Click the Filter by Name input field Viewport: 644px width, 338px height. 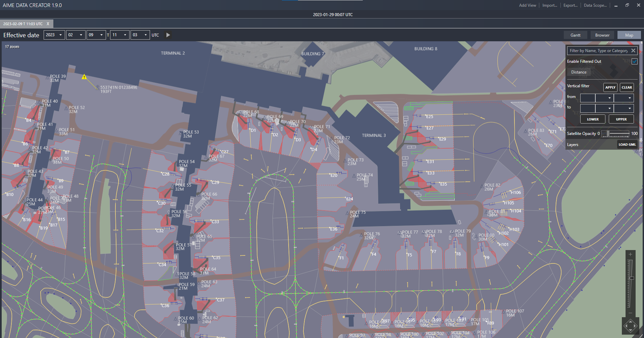[x=598, y=51]
